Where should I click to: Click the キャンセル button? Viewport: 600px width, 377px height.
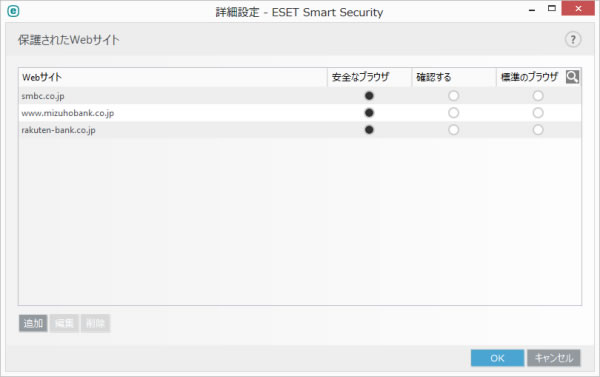point(554,358)
